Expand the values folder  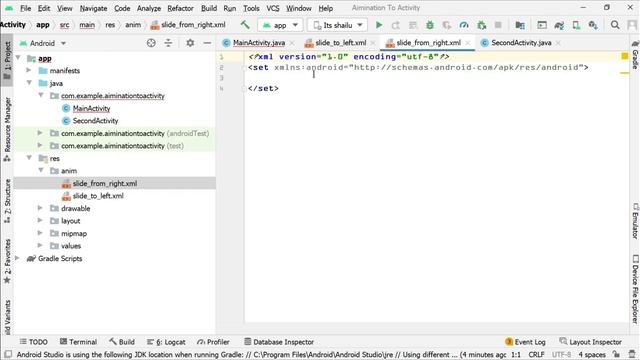click(40, 246)
